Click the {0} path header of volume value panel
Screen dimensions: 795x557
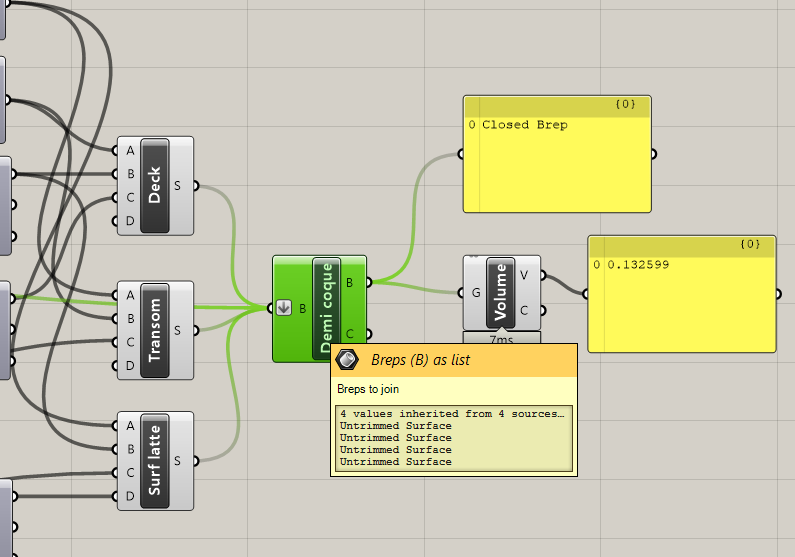[750, 244]
